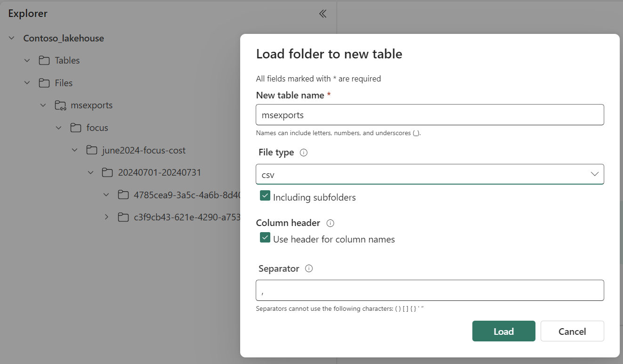Uncheck Including subfolders

(265, 195)
